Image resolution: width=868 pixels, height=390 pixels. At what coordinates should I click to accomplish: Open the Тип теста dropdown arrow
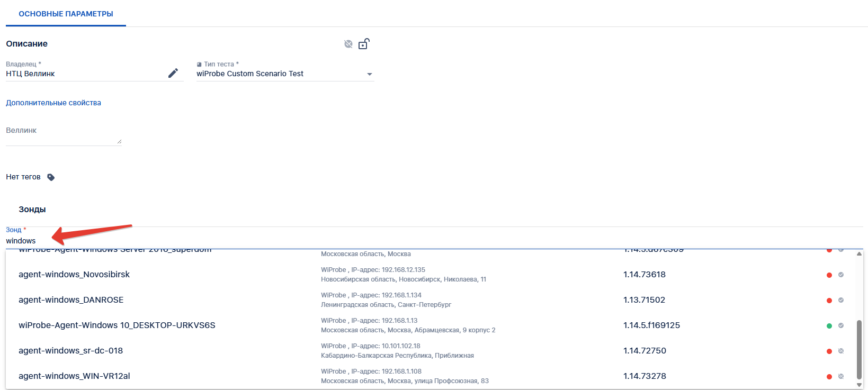[x=370, y=74]
